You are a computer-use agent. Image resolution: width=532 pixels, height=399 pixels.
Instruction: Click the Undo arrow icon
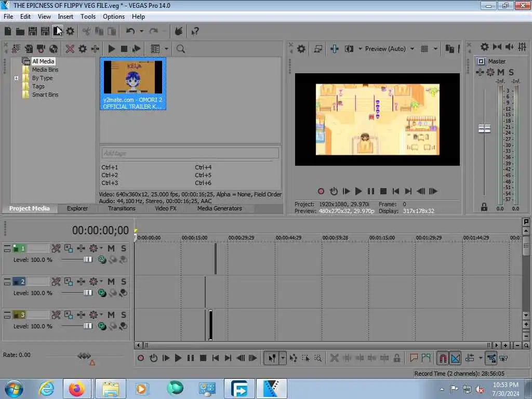[x=130, y=32]
